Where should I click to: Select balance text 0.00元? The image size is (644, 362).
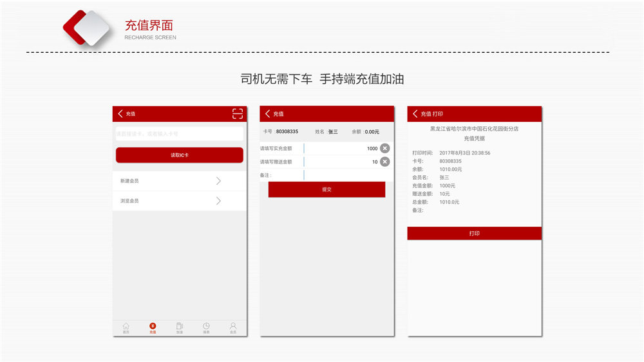372,132
